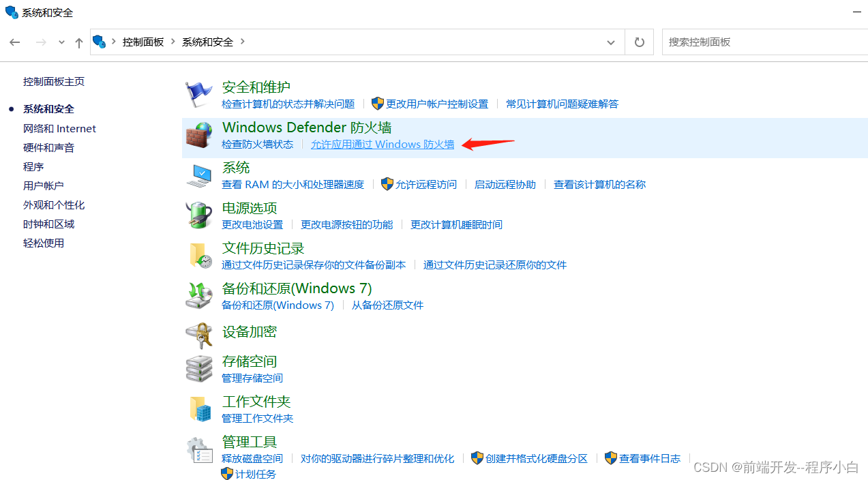The image size is (868, 480).
Task: Open Windows Defender 防火墙 heading
Action: point(307,127)
